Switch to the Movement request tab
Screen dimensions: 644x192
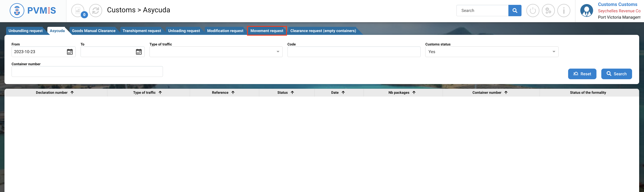(x=267, y=31)
